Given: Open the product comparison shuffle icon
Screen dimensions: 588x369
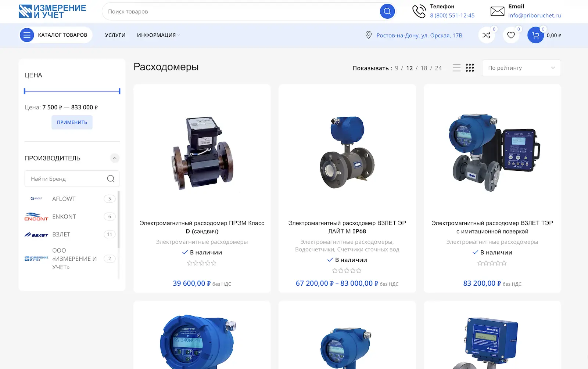Looking at the screenshot, I should coord(486,35).
